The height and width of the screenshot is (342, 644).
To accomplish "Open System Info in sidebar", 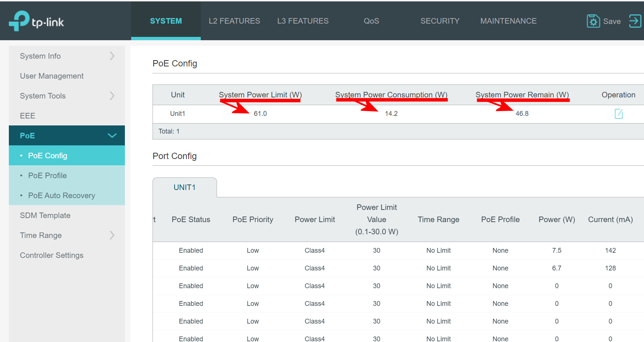I will click(x=67, y=56).
